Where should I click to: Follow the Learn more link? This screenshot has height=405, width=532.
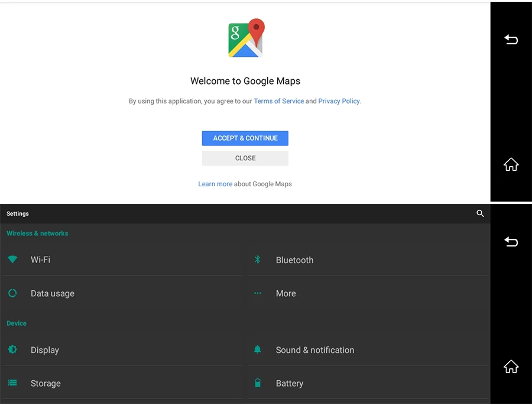215,184
